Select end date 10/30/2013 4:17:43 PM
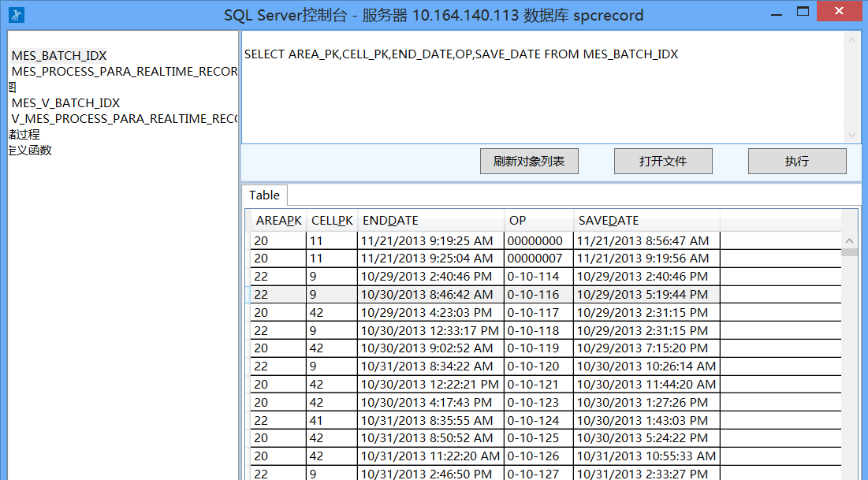The width and height of the screenshot is (868, 480). tap(430, 403)
